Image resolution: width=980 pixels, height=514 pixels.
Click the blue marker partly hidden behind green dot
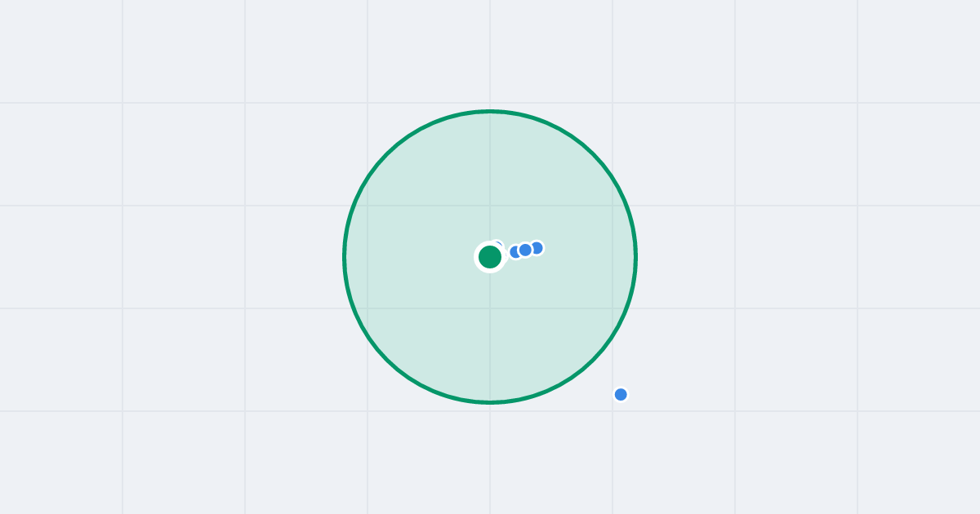[497, 244]
